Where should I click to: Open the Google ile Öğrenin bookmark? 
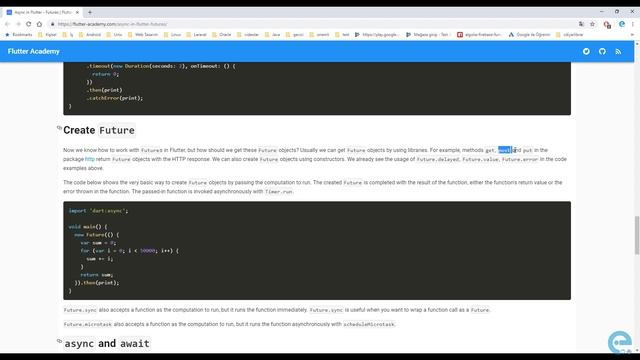(x=529, y=35)
